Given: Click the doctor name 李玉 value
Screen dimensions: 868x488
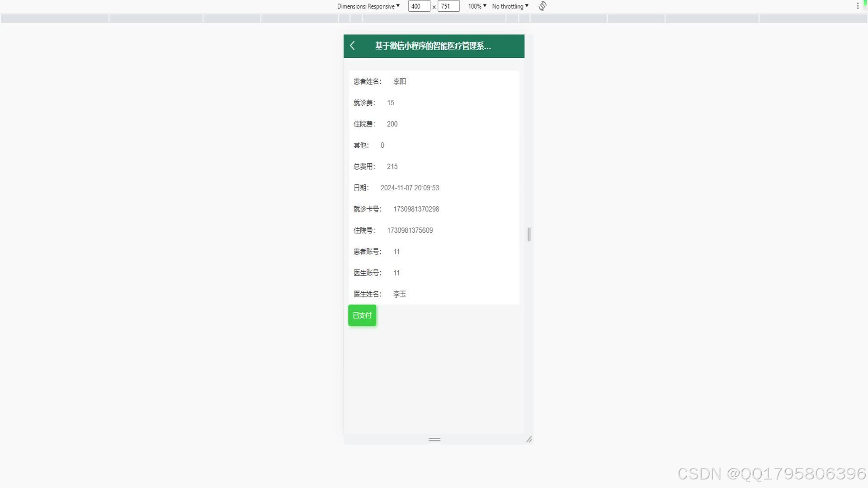Looking at the screenshot, I should [x=399, y=294].
